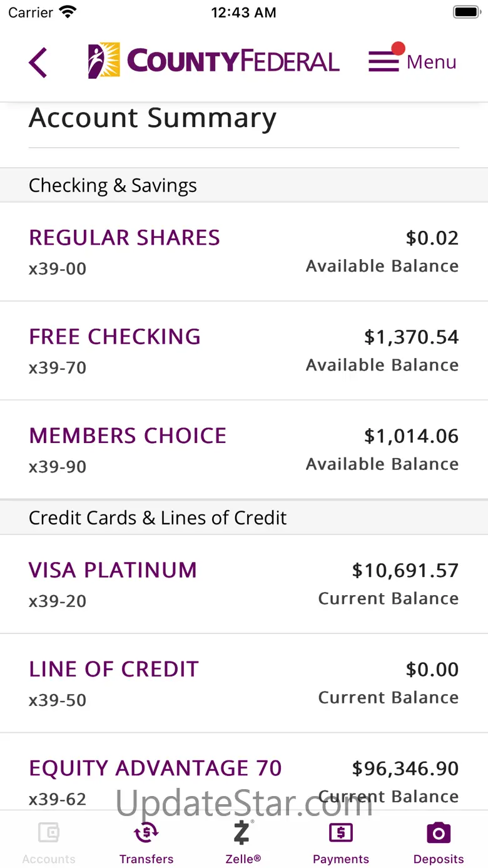Screen dimensions: 488x868
Task: Open the Deposits camera icon
Action: 439,833
